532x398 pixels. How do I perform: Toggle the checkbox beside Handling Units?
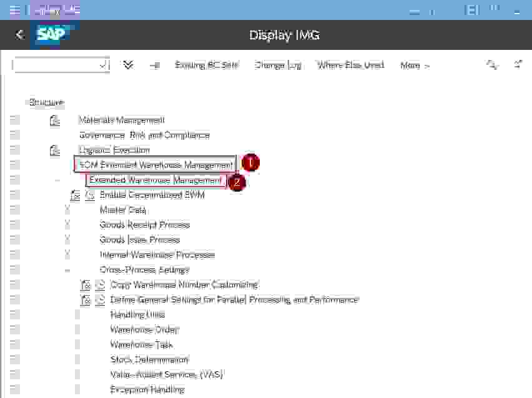point(14,314)
